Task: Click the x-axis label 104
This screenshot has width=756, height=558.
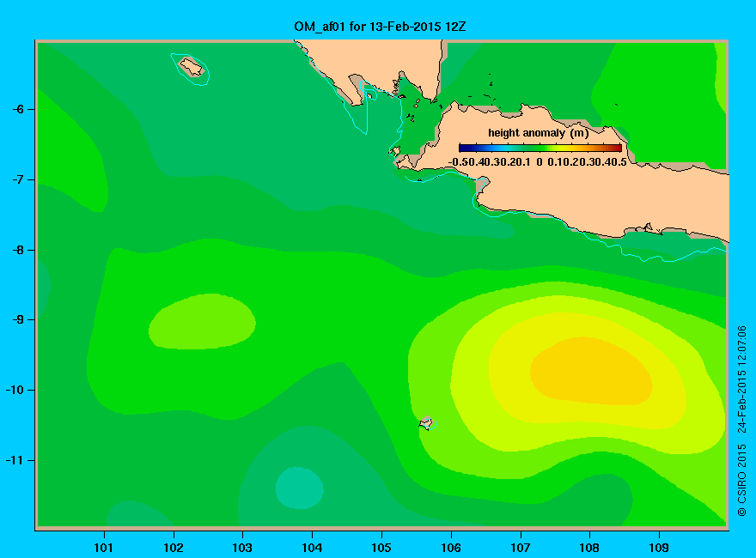Action: point(312,548)
